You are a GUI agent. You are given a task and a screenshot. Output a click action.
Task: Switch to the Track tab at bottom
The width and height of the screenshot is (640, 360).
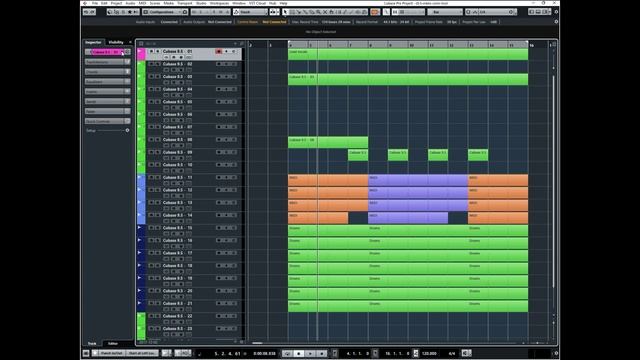[x=92, y=344]
